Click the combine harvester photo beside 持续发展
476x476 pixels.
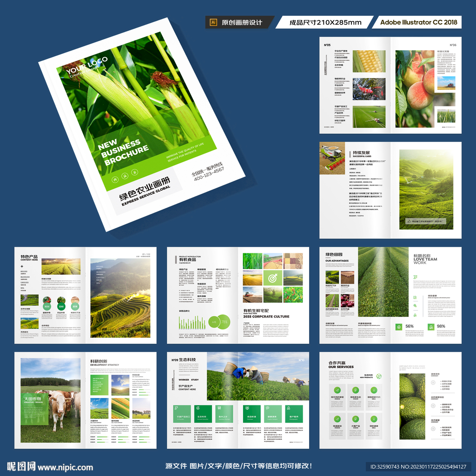pos(332,158)
